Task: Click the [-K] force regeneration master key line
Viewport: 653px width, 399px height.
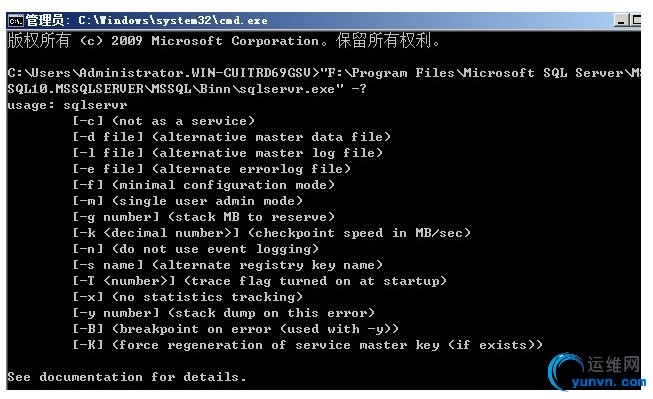Action: (x=308, y=345)
